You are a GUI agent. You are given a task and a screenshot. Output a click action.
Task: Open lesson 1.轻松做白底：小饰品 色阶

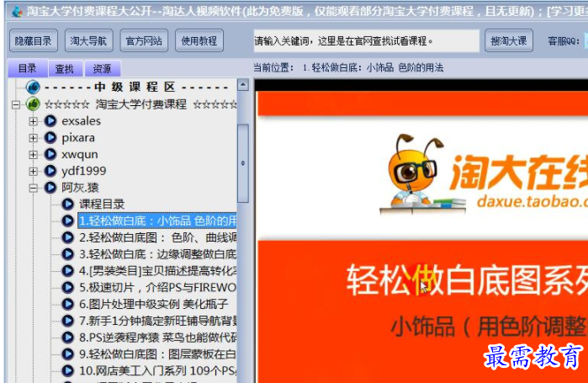(x=157, y=221)
